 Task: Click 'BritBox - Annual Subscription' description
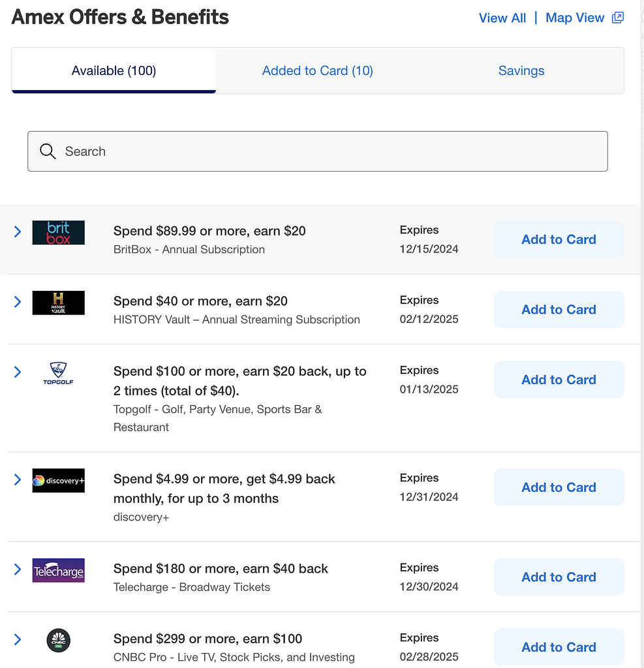[x=189, y=249]
